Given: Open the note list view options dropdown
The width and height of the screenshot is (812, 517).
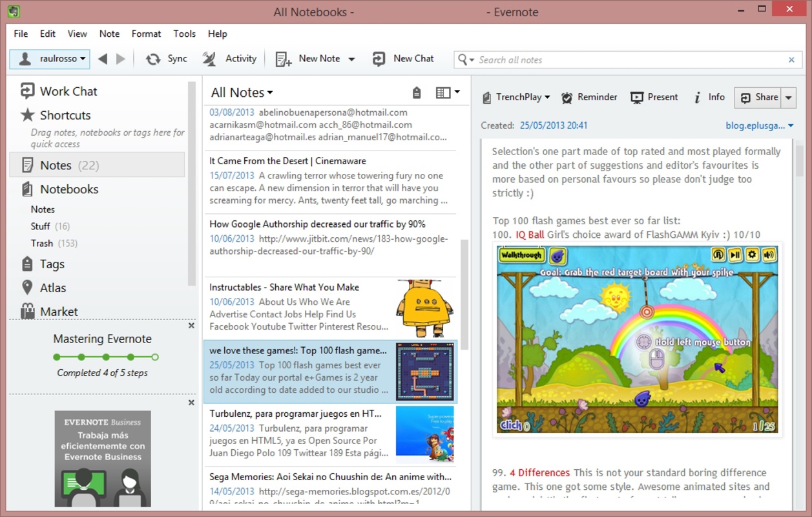Looking at the screenshot, I should tap(448, 93).
